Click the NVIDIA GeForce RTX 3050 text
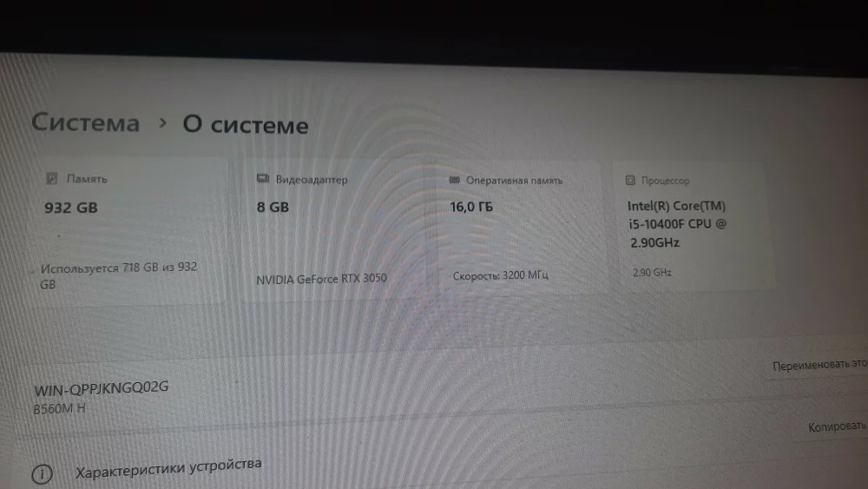This screenshot has width=868, height=489. [x=322, y=279]
